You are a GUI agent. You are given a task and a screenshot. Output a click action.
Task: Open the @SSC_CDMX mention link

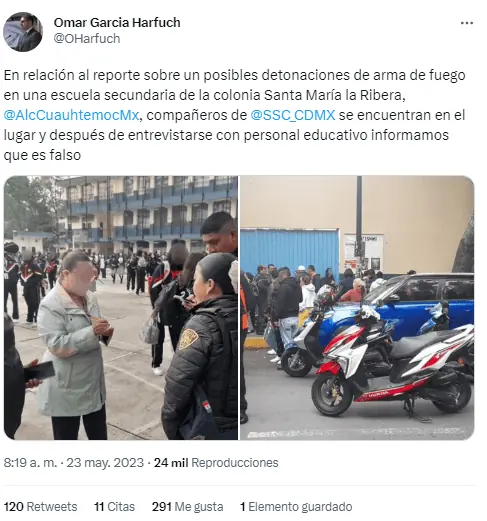[x=292, y=115]
